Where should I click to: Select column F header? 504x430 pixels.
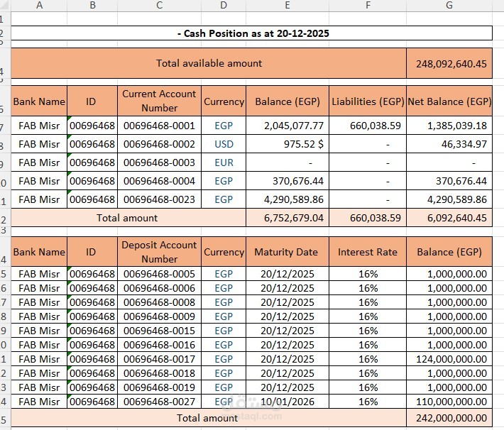tap(368, 5)
